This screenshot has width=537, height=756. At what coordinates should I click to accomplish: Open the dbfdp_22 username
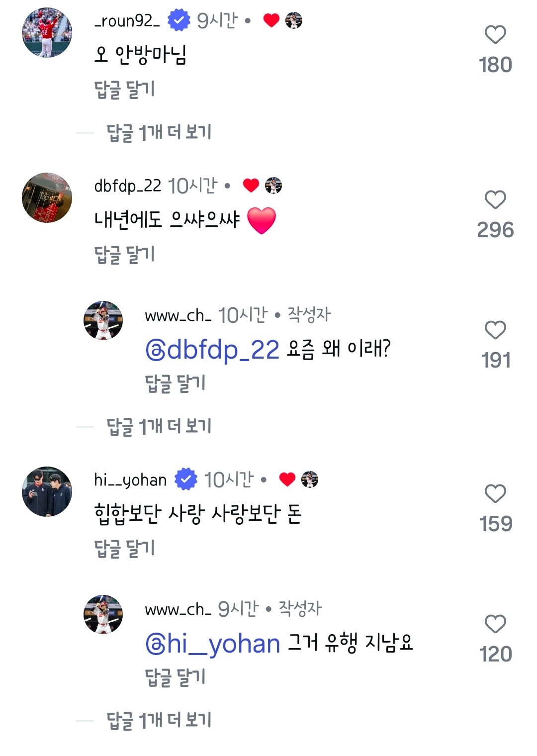[x=128, y=186]
